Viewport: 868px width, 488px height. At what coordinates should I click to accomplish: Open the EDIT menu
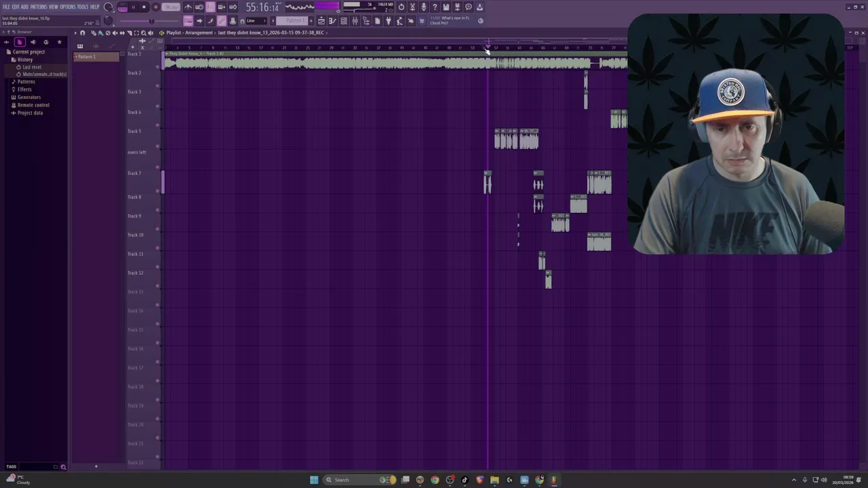(x=16, y=7)
